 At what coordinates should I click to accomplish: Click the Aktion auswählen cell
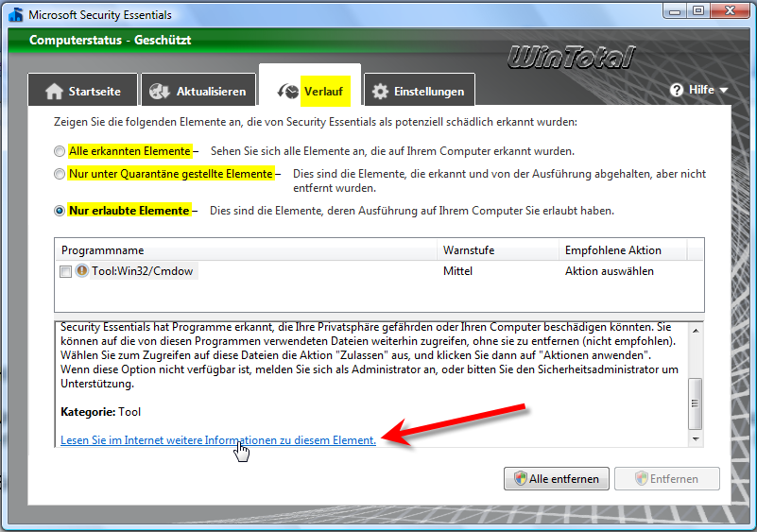pos(610,271)
